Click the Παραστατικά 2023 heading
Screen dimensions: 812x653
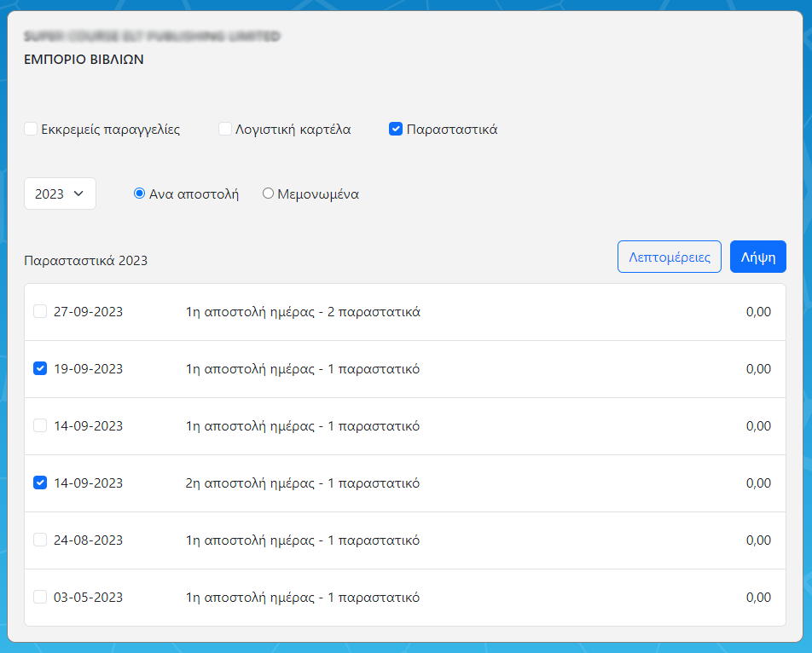[85, 261]
